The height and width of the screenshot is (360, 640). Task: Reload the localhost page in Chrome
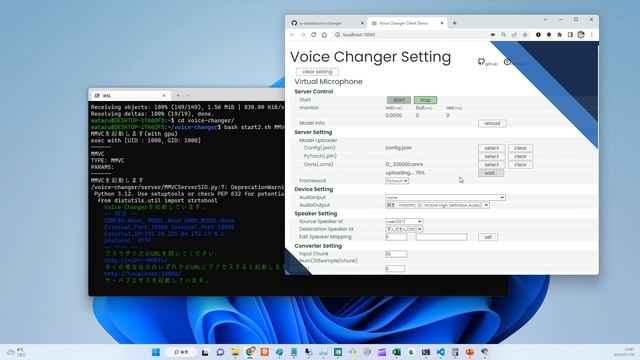coord(313,35)
